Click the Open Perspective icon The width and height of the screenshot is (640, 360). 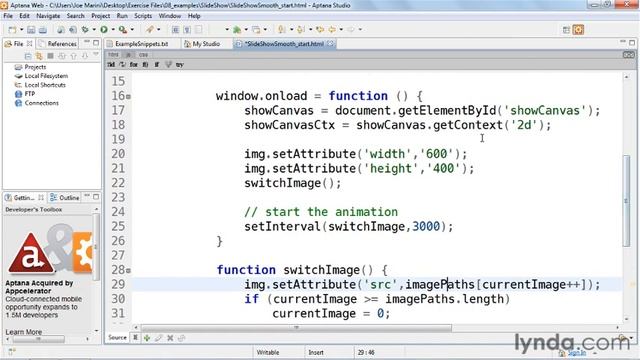click(566, 29)
